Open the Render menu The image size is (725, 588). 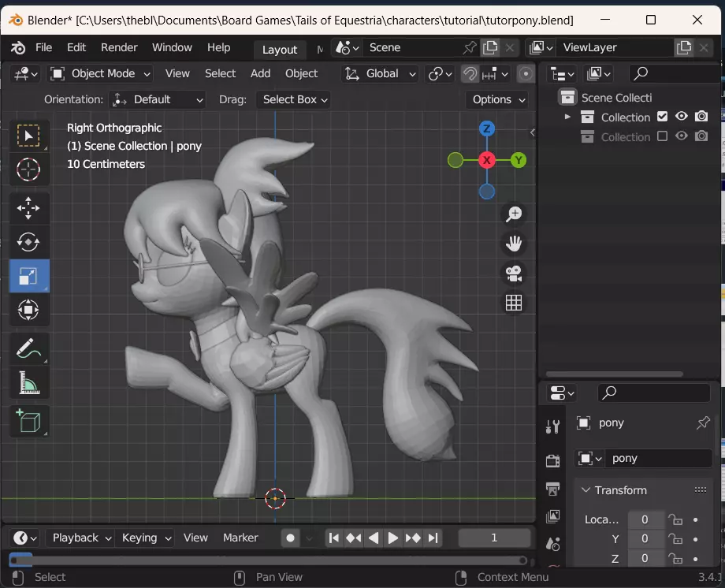coord(119,47)
